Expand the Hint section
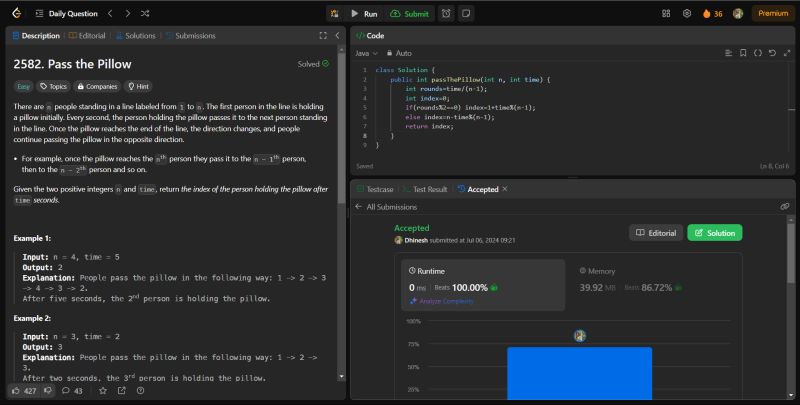The height and width of the screenshot is (405, 800). coord(138,87)
